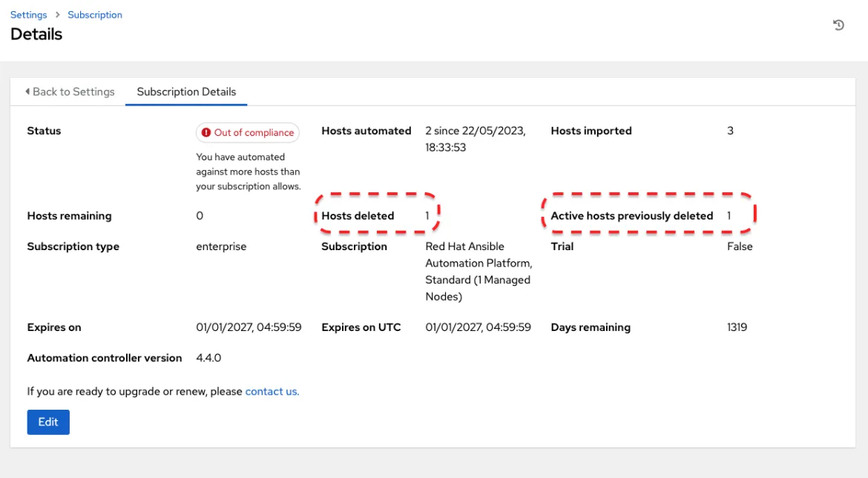Click the Back to Settings caret icon
This screenshot has width=868, height=478.
coord(27,91)
